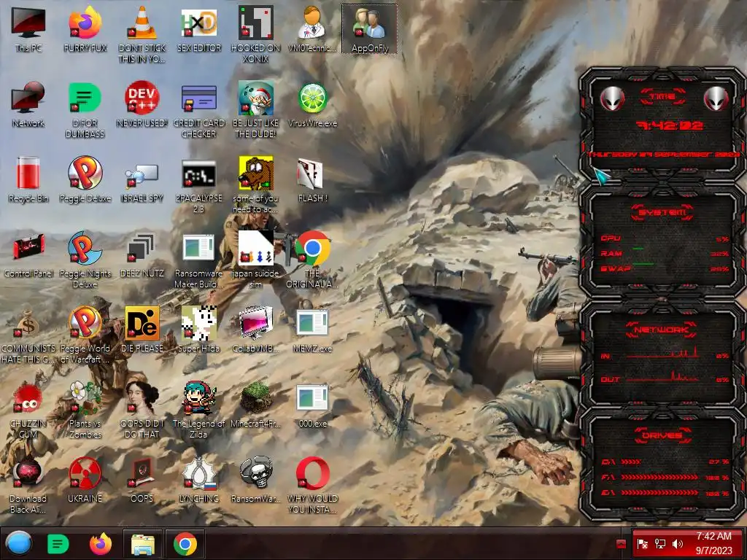Open the Action Center flag icon
747x560 pixels.
(643, 544)
